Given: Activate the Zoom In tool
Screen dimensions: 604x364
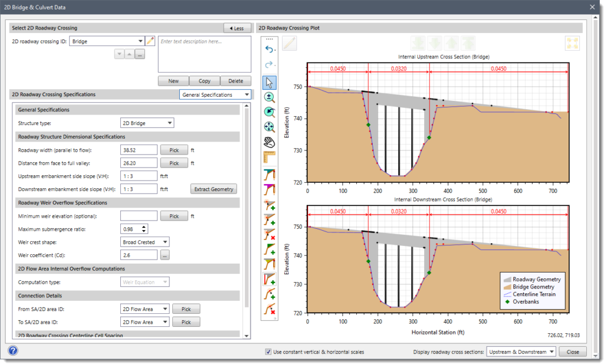Looking at the screenshot, I should [269, 97].
